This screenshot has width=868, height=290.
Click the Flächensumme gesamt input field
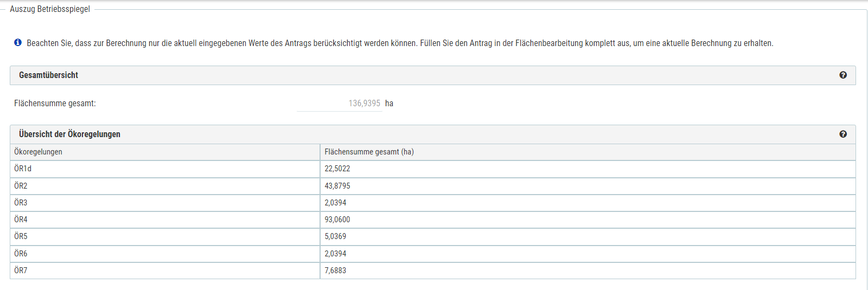(340, 103)
